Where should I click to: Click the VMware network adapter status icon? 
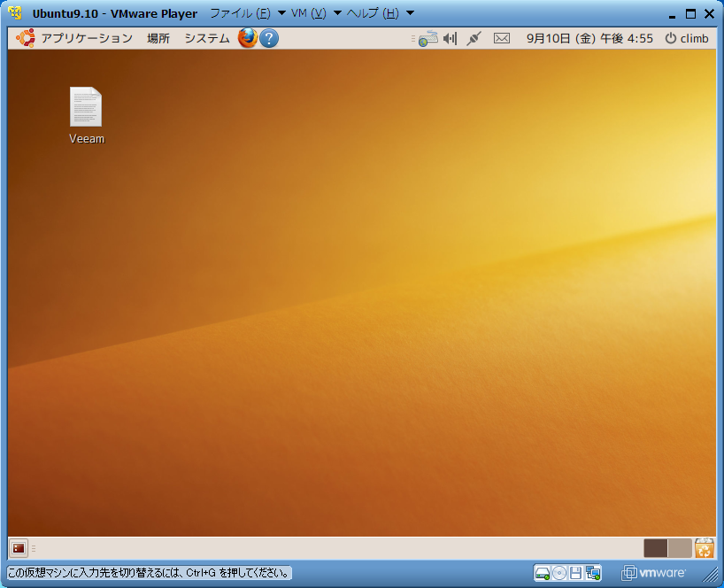pyautogui.click(x=593, y=573)
